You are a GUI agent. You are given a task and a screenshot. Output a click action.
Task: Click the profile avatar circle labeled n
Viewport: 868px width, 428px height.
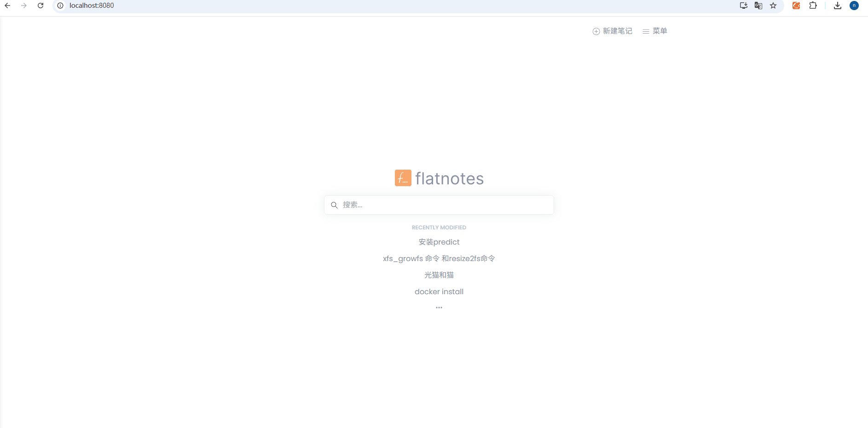[855, 6]
